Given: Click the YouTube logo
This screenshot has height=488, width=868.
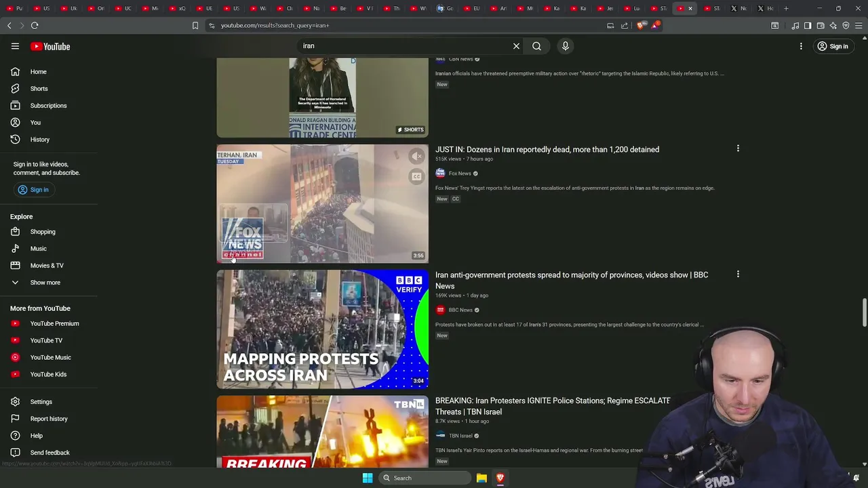Looking at the screenshot, I should pyautogui.click(x=50, y=46).
